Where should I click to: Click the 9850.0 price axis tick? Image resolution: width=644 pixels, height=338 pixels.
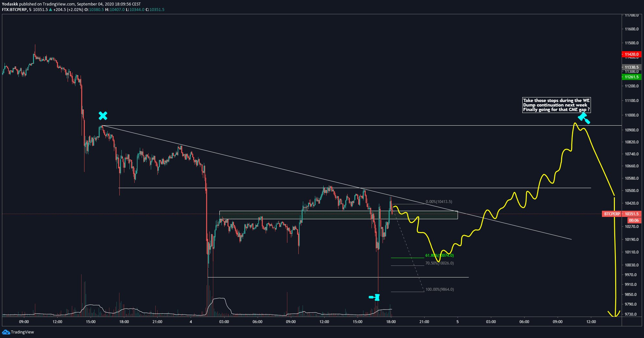pos(631,295)
